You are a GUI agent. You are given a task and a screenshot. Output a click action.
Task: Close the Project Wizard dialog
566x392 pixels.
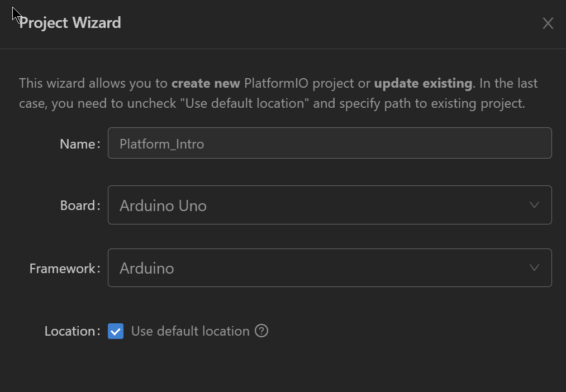coord(548,23)
